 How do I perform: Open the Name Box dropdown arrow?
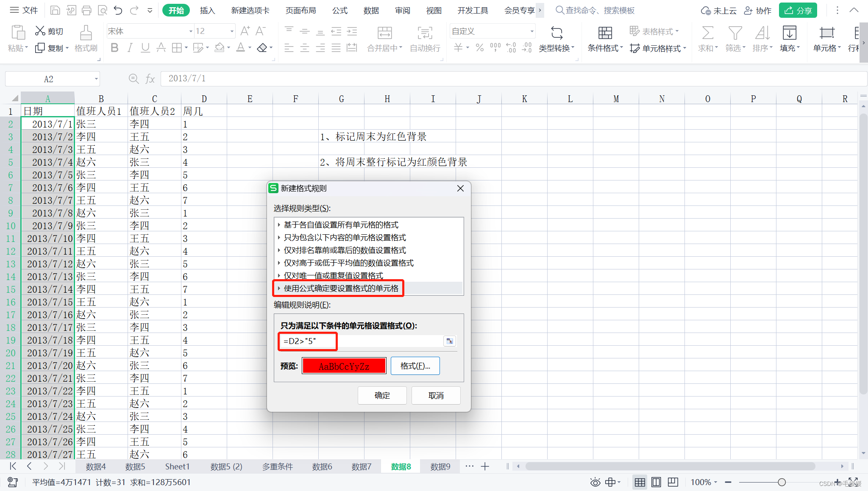click(96, 79)
